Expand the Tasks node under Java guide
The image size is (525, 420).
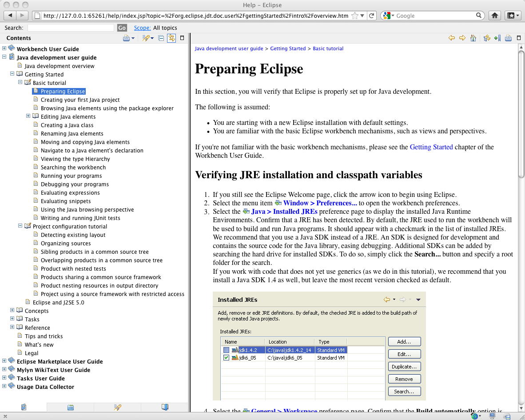coord(12,319)
